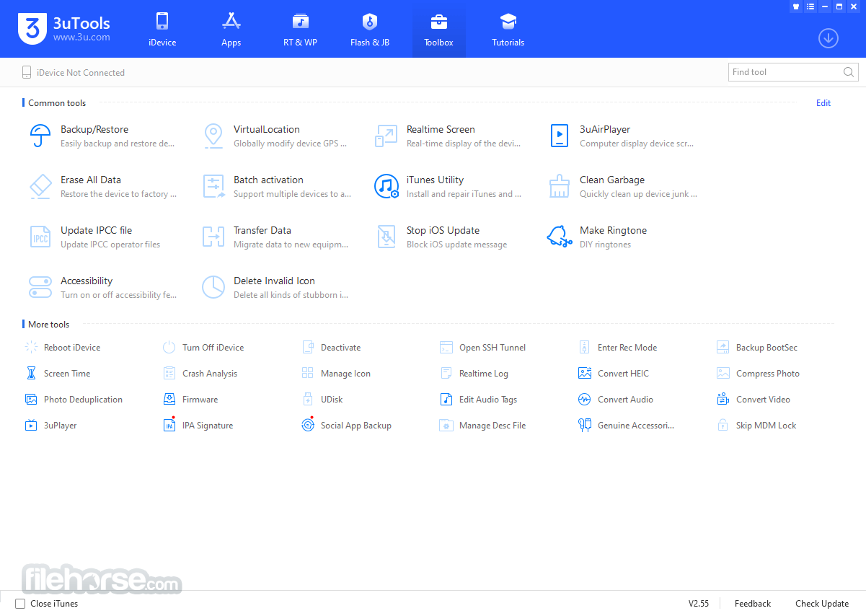Screen dimensions: 866x616
Task: Click Turn Off iDevice power icon
Action: click(169, 347)
